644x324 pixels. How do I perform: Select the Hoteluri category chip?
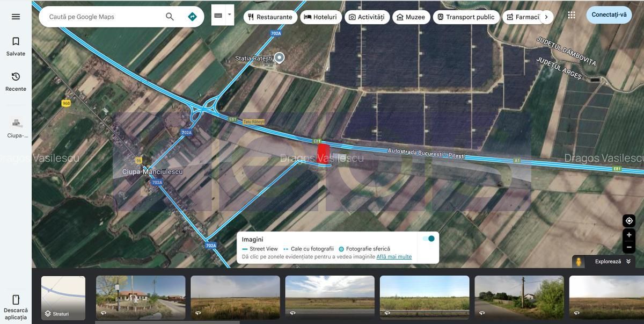coord(321,17)
